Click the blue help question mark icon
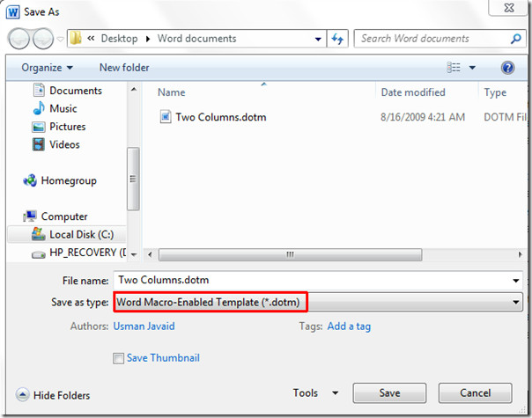Image resolution: width=532 pixels, height=418 pixels. tap(507, 68)
